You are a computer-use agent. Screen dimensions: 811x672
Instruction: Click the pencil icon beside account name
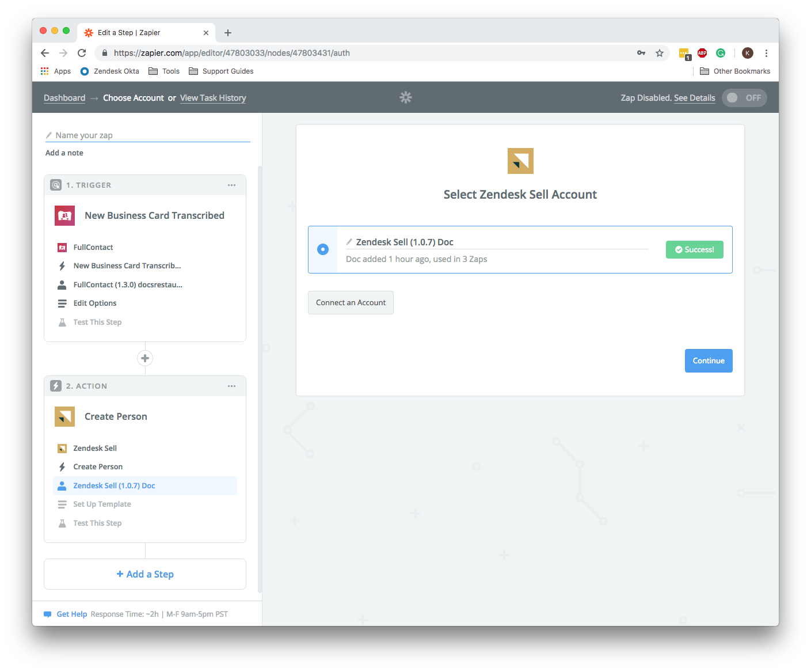click(x=349, y=242)
